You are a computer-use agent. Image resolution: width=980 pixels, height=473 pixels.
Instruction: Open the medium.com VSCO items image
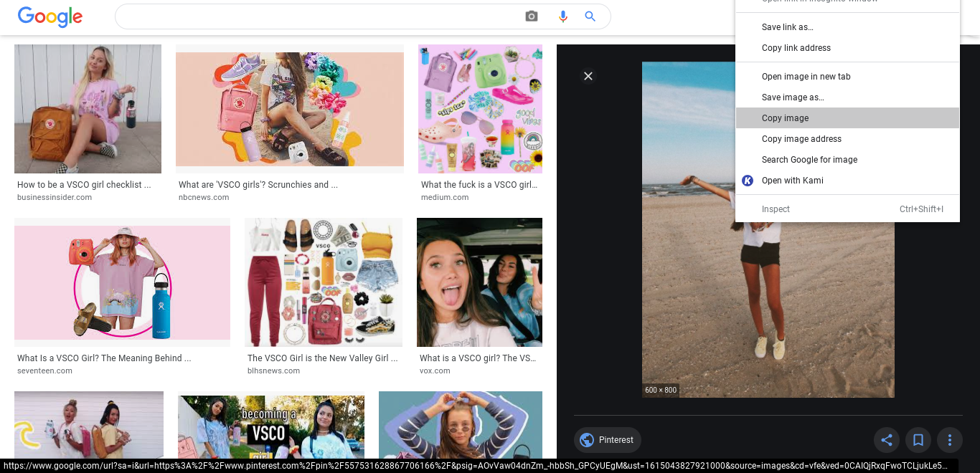point(480,109)
